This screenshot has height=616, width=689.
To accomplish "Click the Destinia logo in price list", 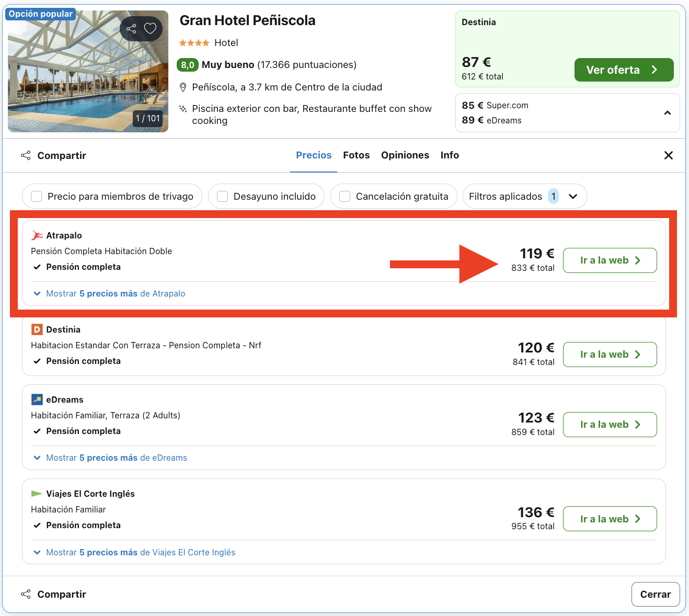I will [x=37, y=329].
